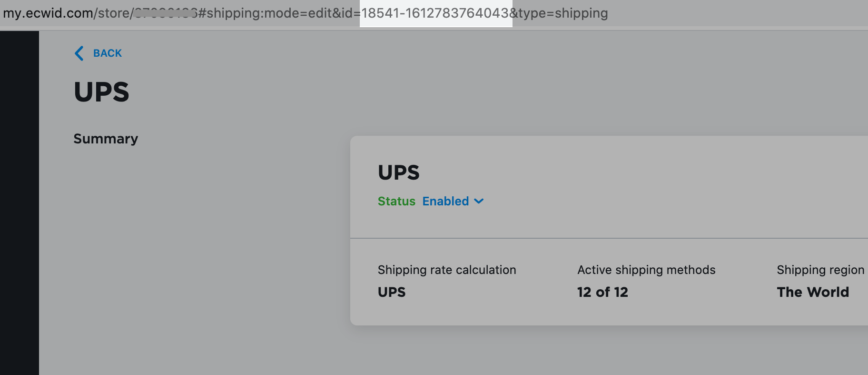Click the Shipping rate calculation label
This screenshot has width=868, height=375.
coord(447,270)
